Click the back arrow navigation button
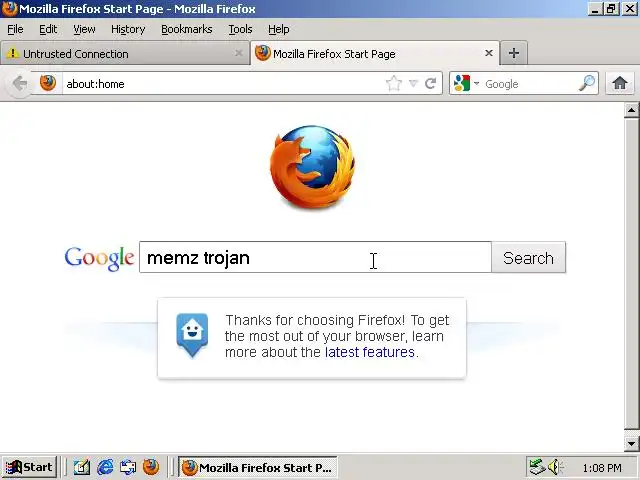The image size is (640, 480). 19,84
